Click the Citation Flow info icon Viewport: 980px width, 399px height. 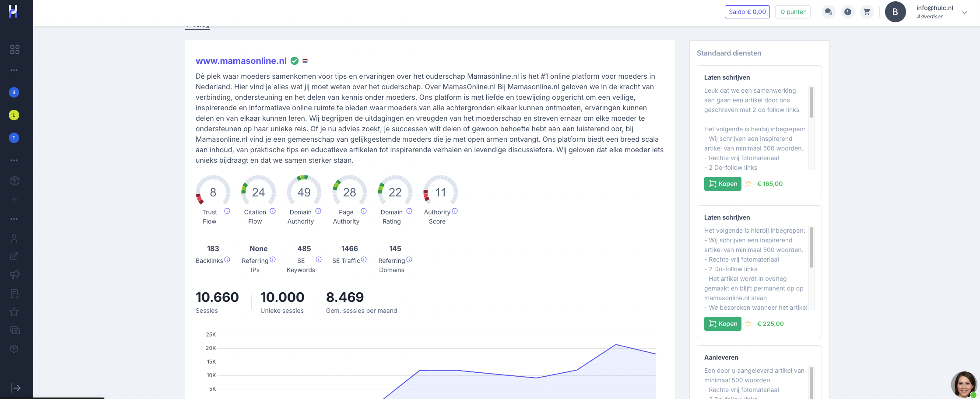click(x=273, y=211)
